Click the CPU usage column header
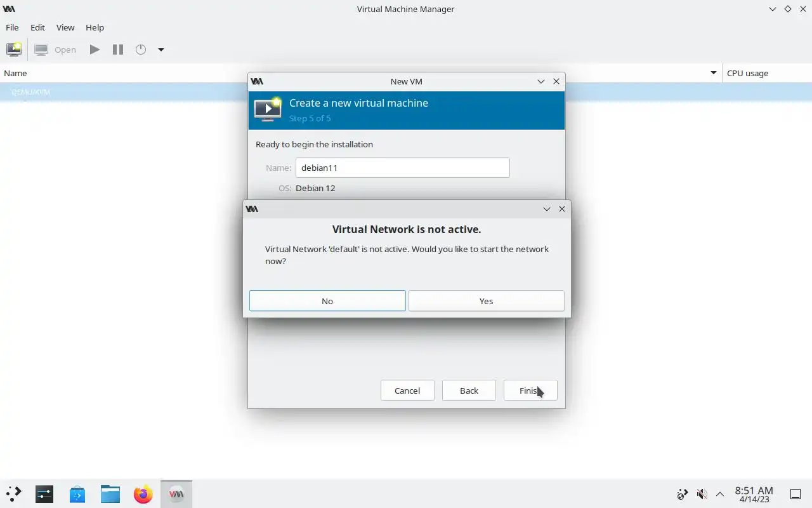Viewport: 812px width, 508px height. (x=767, y=73)
